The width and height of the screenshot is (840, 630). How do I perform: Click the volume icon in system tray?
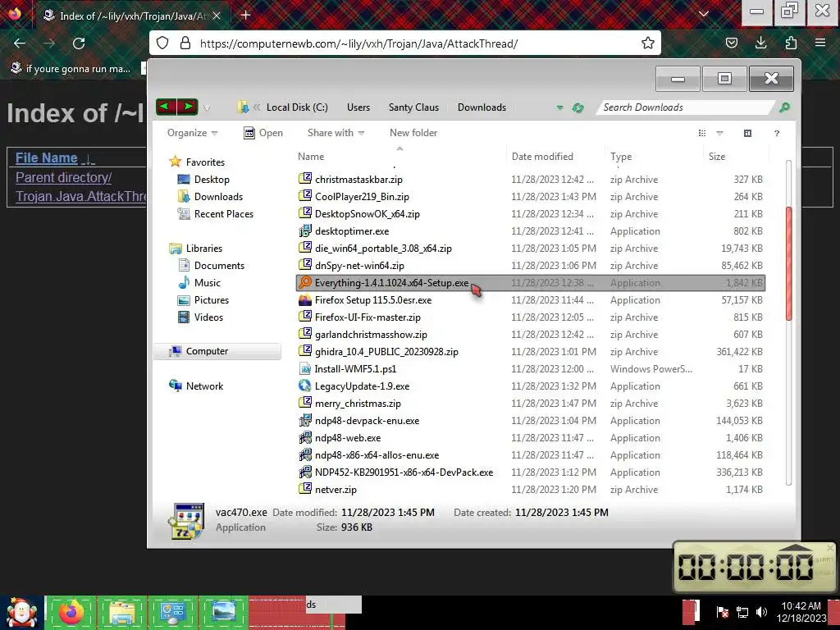coord(761,612)
